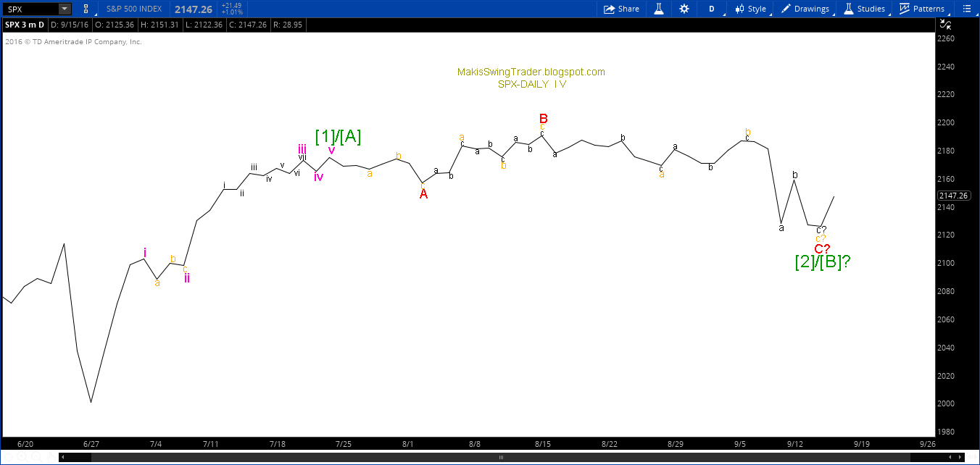Click the horizontal scrollbar thumb grip
The width and height of the screenshot is (980, 465).
pyautogui.click(x=502, y=458)
